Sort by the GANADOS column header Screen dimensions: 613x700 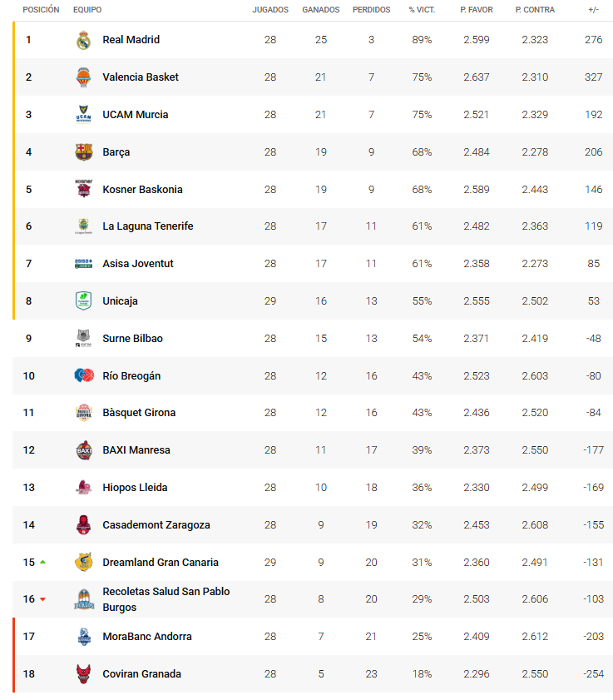320,10
